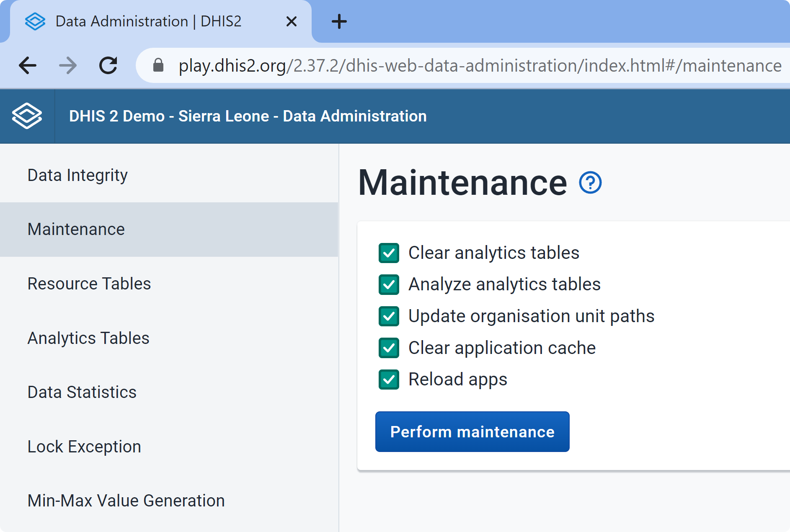The width and height of the screenshot is (790, 532).
Task: Click the Maintenance page heading
Action: click(463, 183)
